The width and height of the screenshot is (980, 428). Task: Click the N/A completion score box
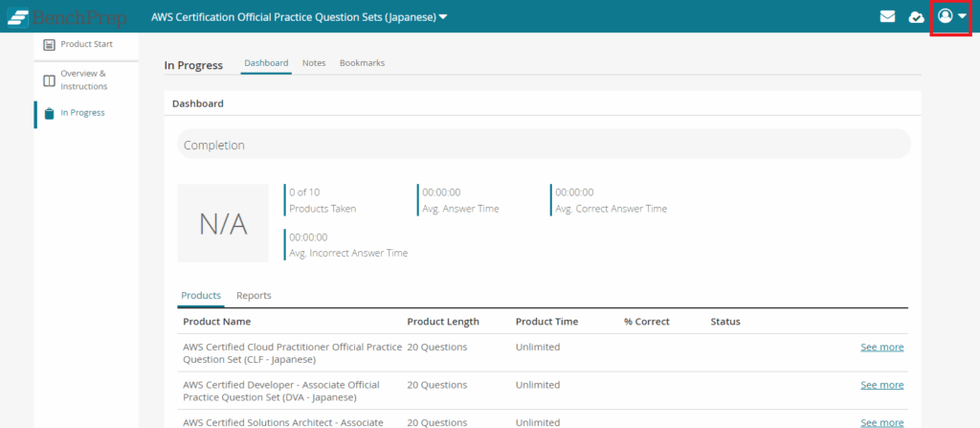click(x=223, y=223)
